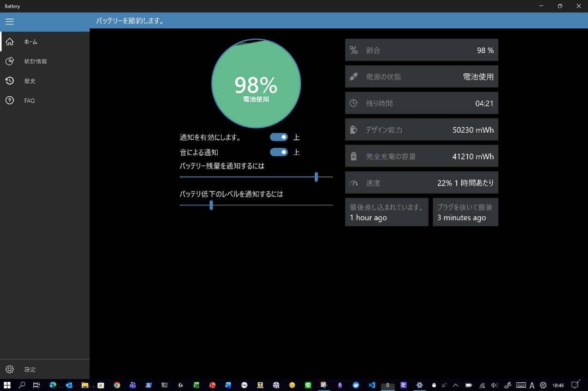
Task: Launch Google Chrome from the taskbar
Action: (x=117, y=384)
